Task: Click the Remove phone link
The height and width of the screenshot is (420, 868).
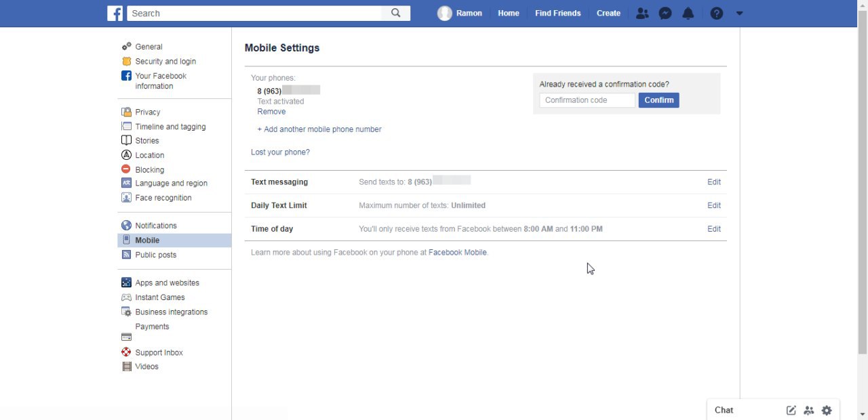Action: [x=271, y=112]
